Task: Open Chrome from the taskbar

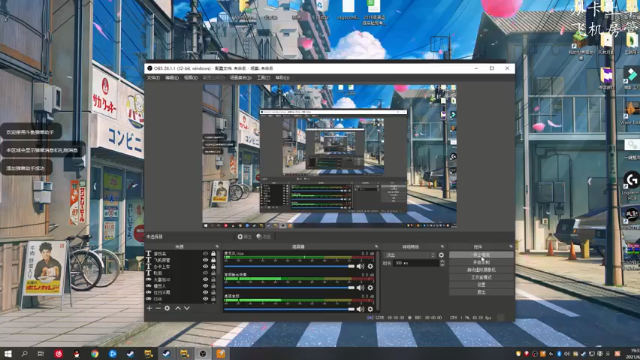Action: pos(95,354)
